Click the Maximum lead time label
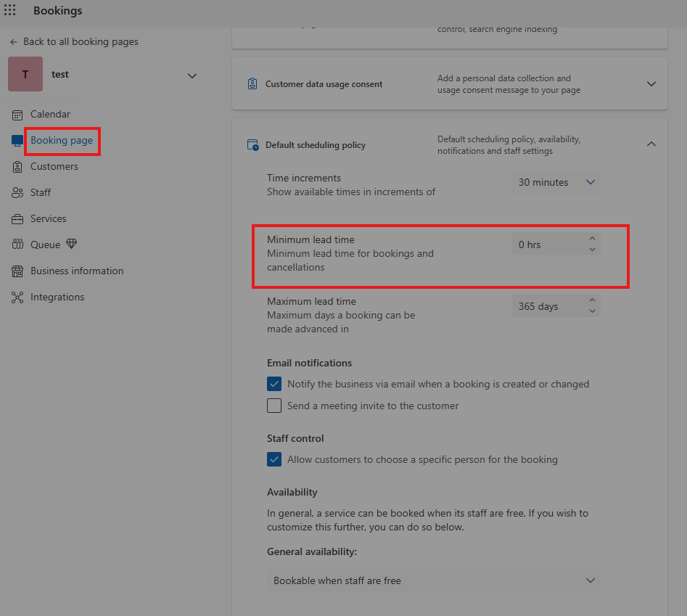This screenshot has width=687, height=616. point(311,302)
